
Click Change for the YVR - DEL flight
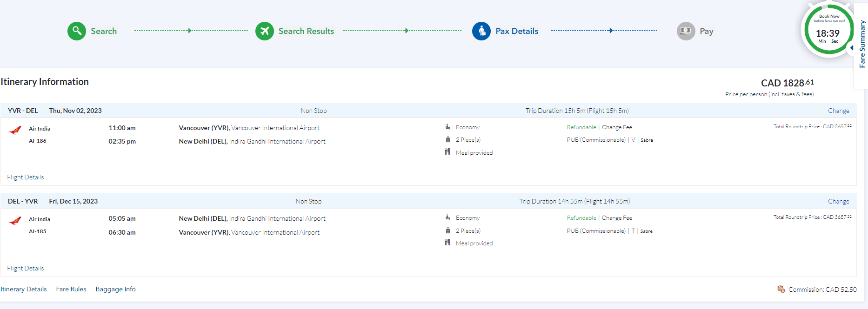pos(838,111)
